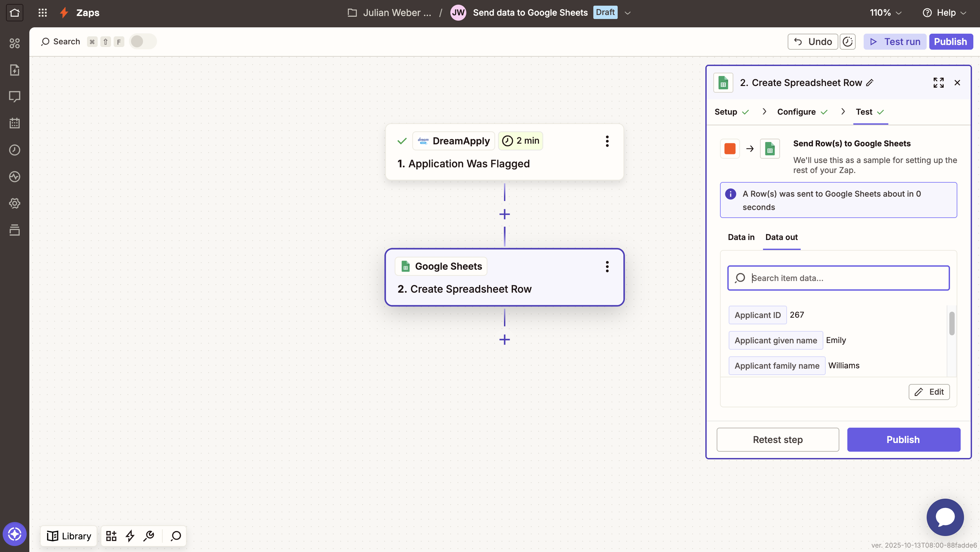Click the Edit button under data out
Screen dimensions: 980x552
[x=929, y=392]
